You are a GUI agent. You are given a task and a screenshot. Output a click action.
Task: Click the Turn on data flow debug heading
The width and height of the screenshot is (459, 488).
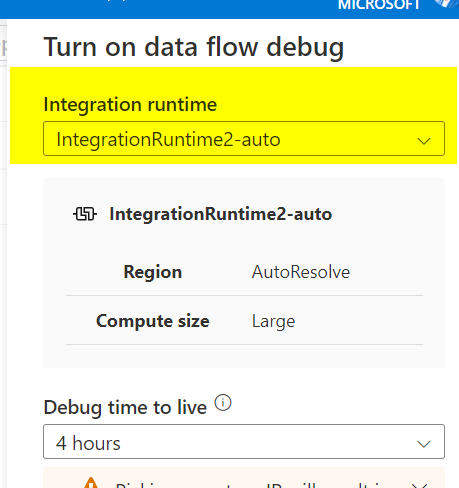(194, 48)
